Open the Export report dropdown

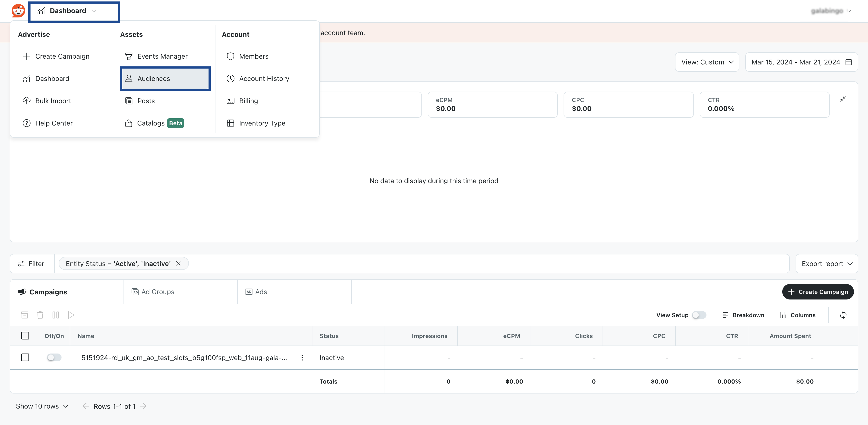(x=827, y=264)
